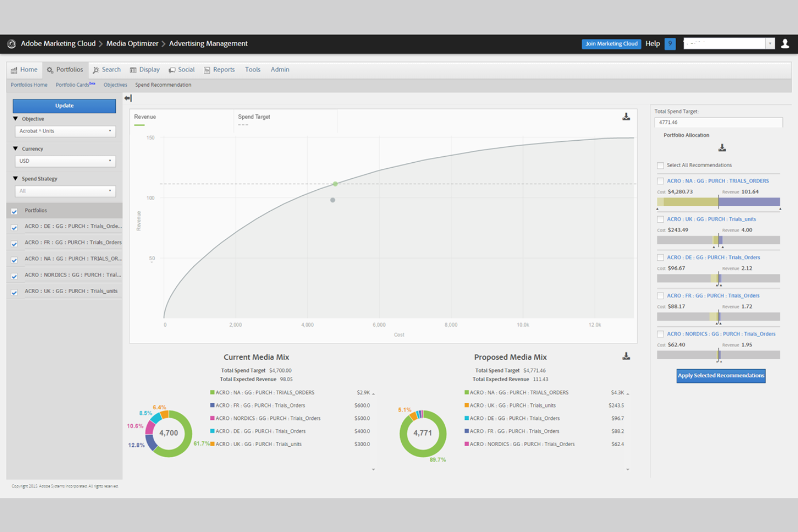Open the Objective dropdown Acrobat Units

pos(65,131)
